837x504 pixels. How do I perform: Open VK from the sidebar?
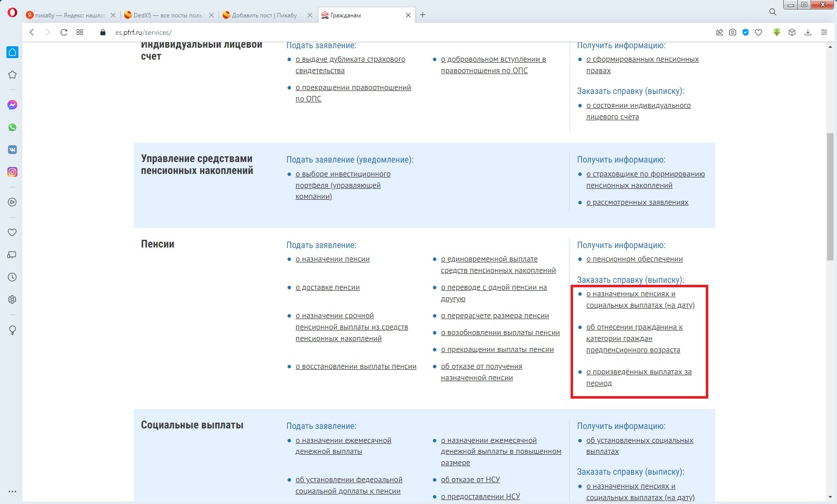(x=12, y=150)
